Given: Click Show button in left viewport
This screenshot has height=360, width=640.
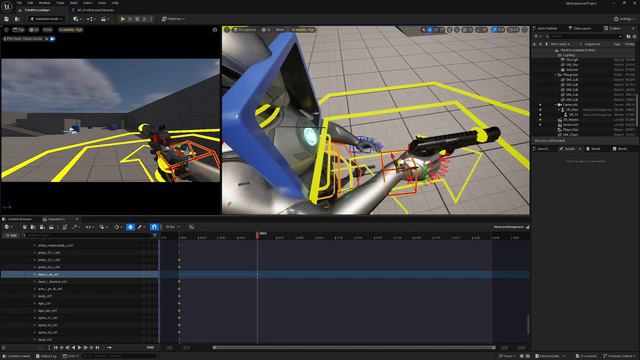Looking at the screenshot, I should [x=48, y=30].
